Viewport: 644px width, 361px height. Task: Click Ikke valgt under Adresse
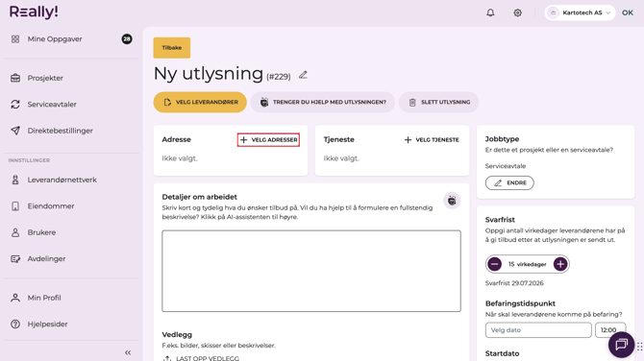pyautogui.click(x=180, y=158)
